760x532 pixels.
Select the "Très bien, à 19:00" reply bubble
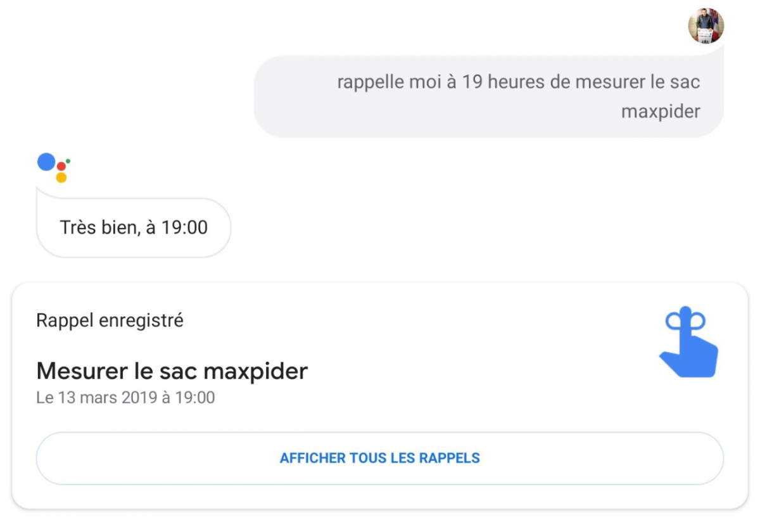134,227
